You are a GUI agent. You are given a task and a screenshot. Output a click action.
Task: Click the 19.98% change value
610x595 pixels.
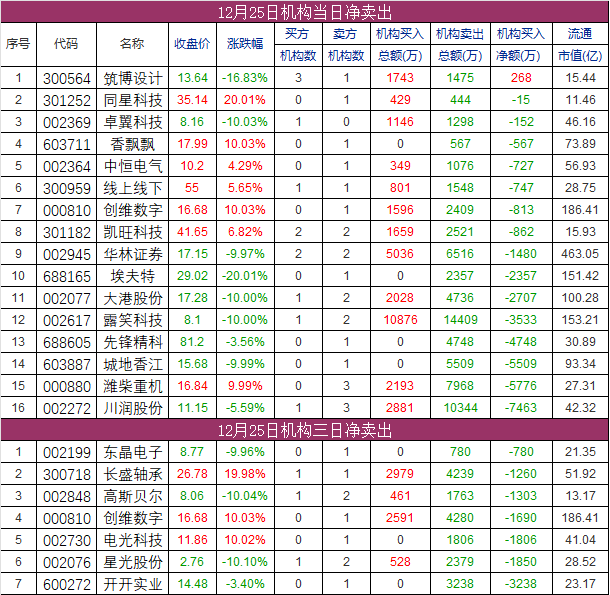(x=245, y=474)
